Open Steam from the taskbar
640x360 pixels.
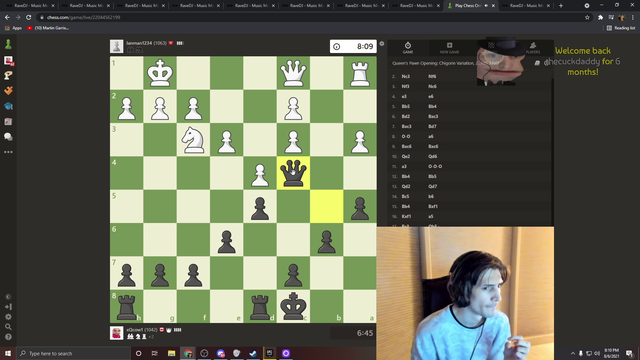[x=253, y=353]
